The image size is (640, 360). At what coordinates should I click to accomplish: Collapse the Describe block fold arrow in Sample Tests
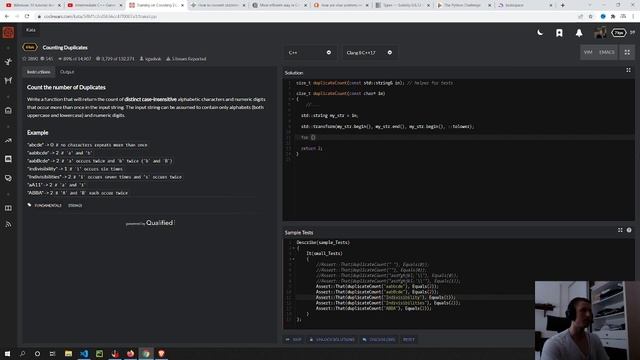coord(292,248)
